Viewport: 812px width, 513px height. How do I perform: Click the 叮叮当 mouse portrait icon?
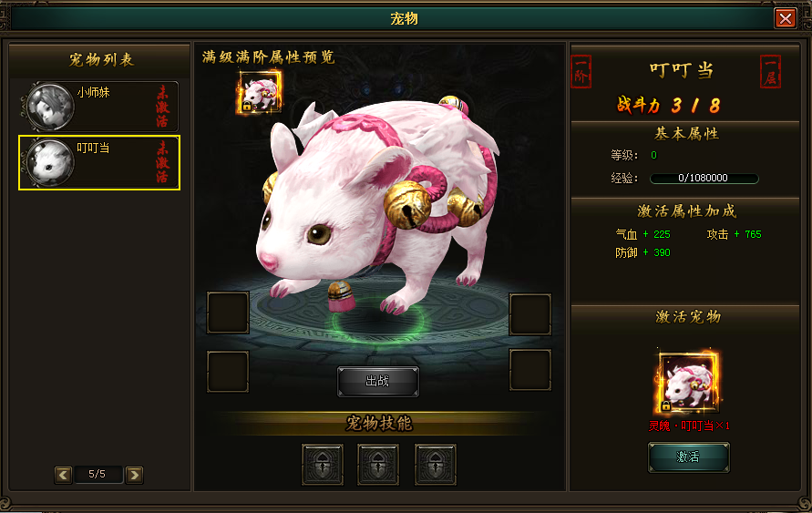[x=50, y=162]
